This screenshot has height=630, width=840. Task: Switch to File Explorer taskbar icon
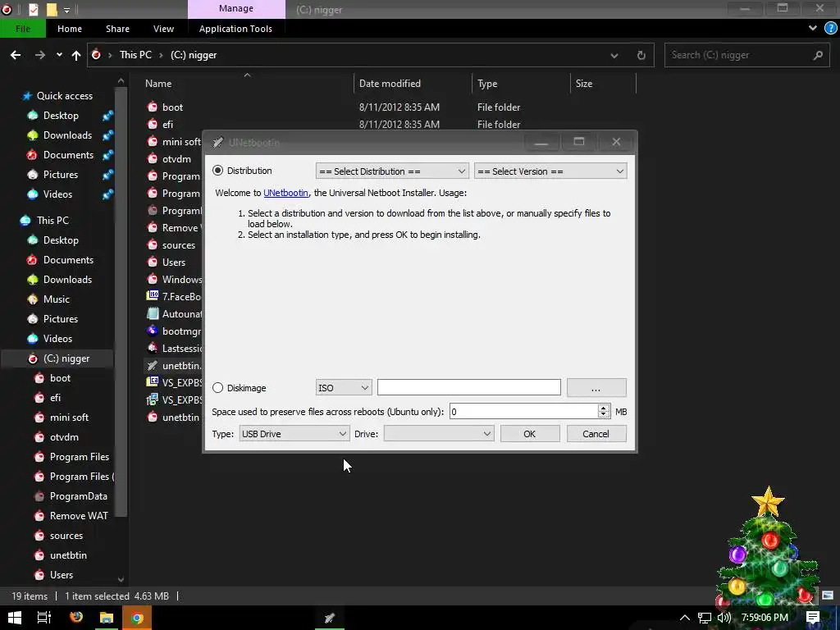107,618
